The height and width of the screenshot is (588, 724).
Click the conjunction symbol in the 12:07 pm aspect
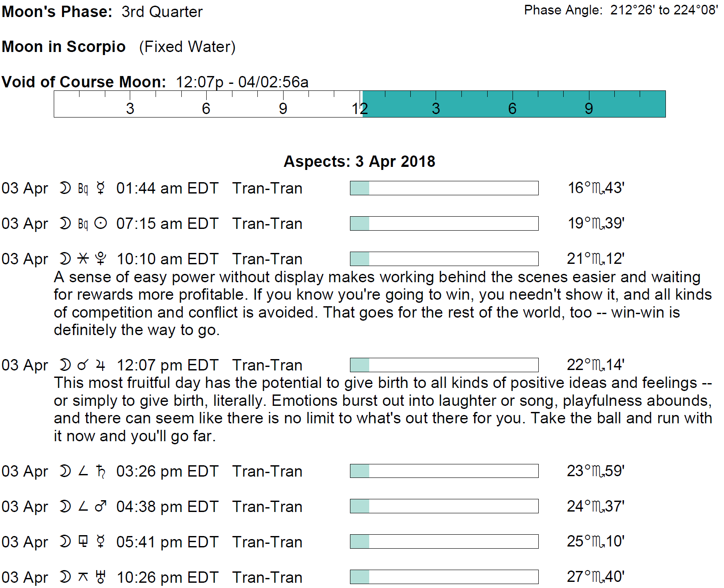pos(83,365)
